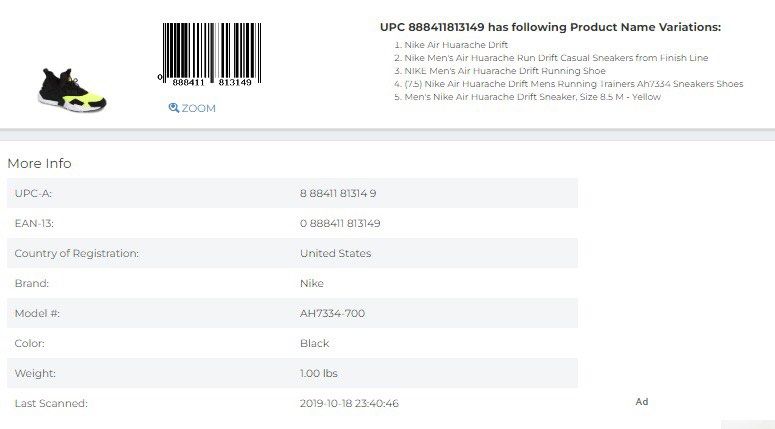775x429 pixels.
Task: Click the Last Scanned timestamp
Action: [349, 403]
